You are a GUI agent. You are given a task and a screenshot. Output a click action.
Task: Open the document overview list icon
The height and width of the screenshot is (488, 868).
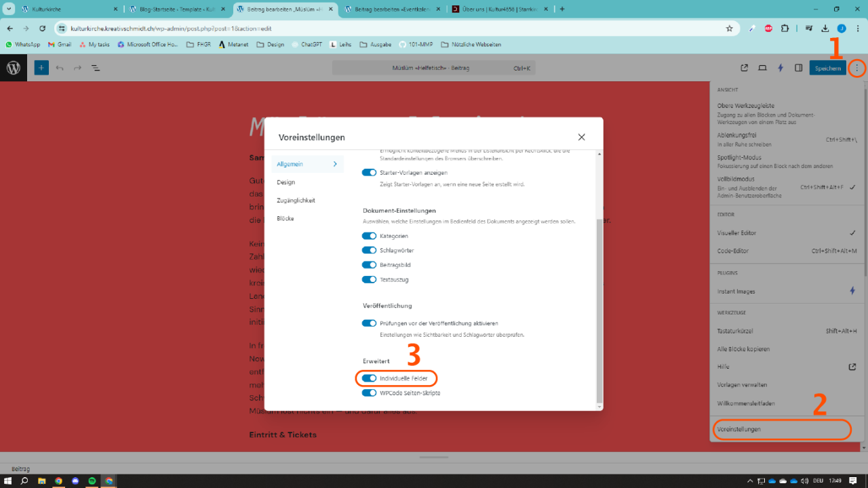click(x=96, y=68)
